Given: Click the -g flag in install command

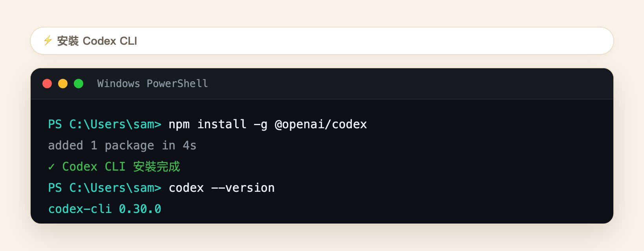Looking at the screenshot, I should tap(261, 125).
